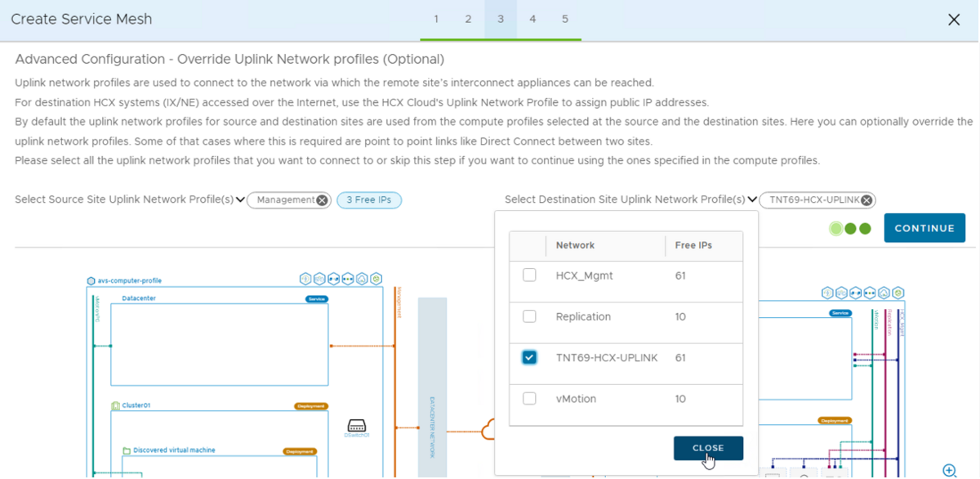Screen dimensions: 980x479
Task: Tick the Replication network checkbox
Action: [x=529, y=316]
